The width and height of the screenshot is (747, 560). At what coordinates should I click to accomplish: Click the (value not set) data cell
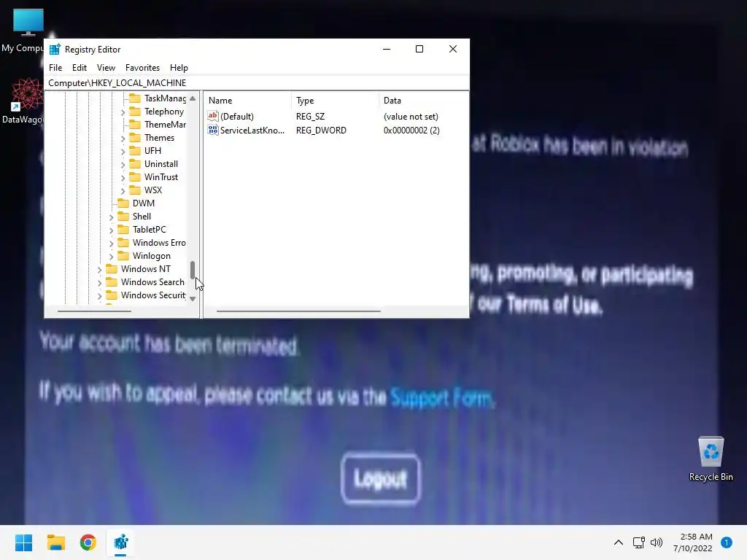(x=411, y=116)
